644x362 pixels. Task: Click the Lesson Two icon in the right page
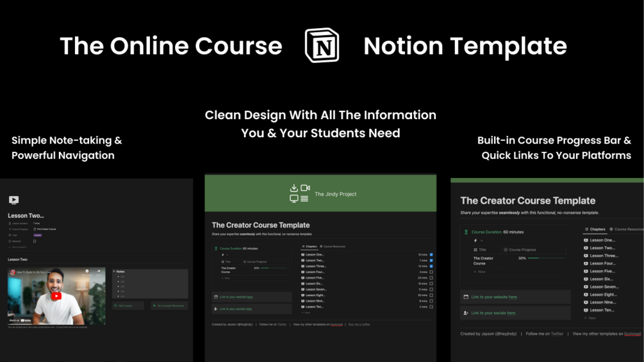click(586, 248)
